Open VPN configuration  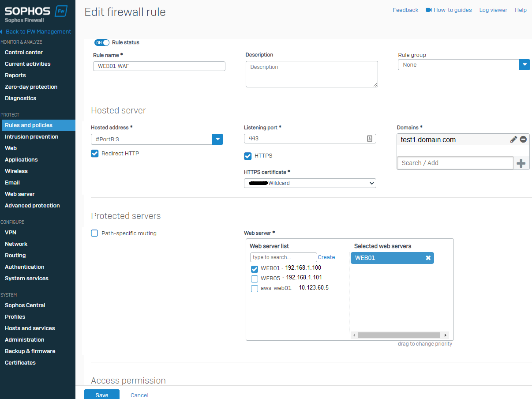tap(11, 232)
